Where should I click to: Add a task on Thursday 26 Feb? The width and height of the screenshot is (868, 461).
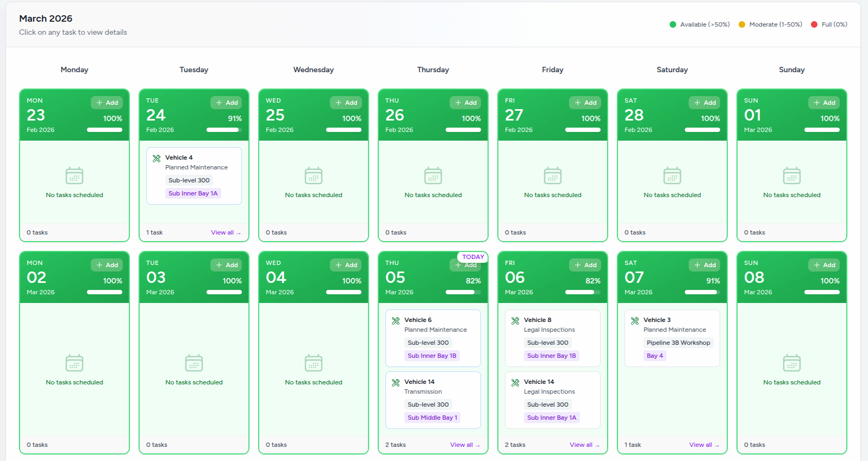click(x=466, y=103)
